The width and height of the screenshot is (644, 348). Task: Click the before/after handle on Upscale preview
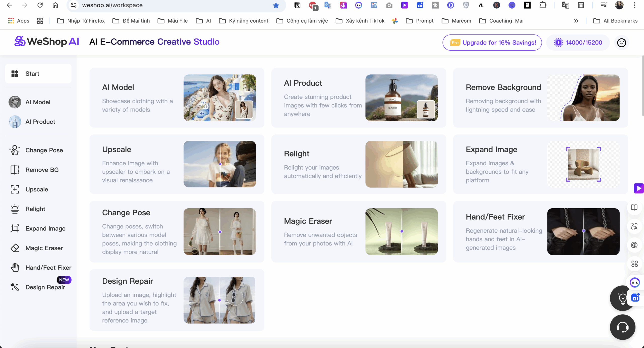click(x=220, y=164)
